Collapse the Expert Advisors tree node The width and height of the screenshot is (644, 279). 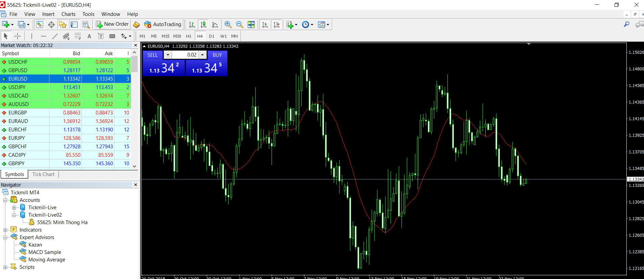click(5, 237)
